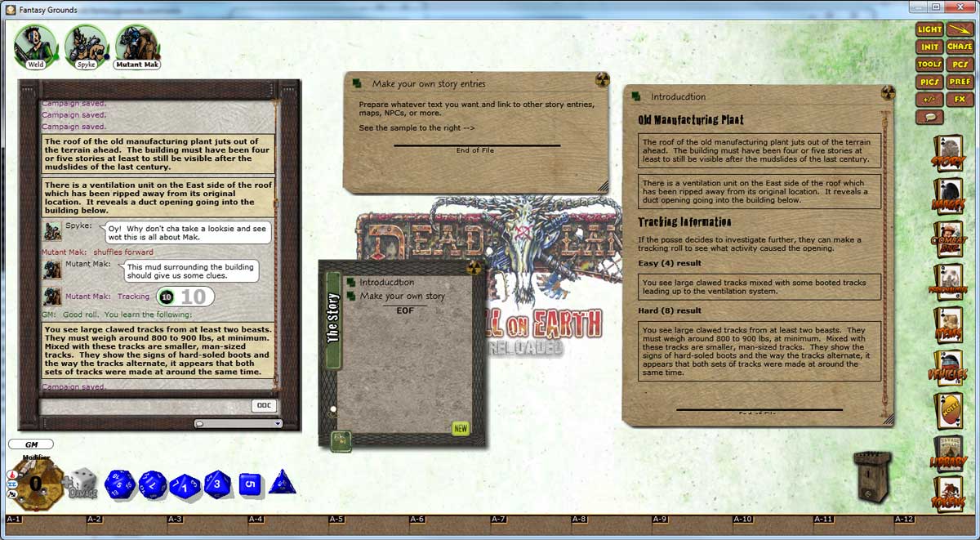This screenshot has height=540, width=980.
Task: Open preferences with the PREF button
Action: point(961,83)
